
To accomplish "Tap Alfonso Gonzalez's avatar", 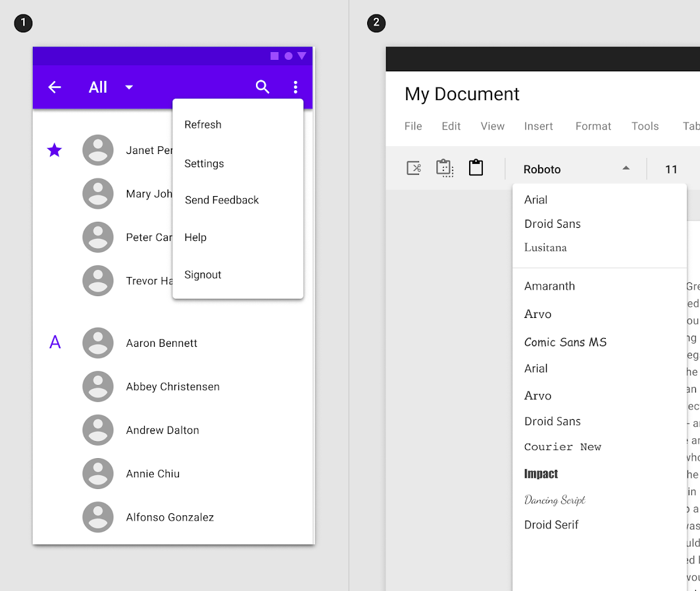I will [98, 517].
